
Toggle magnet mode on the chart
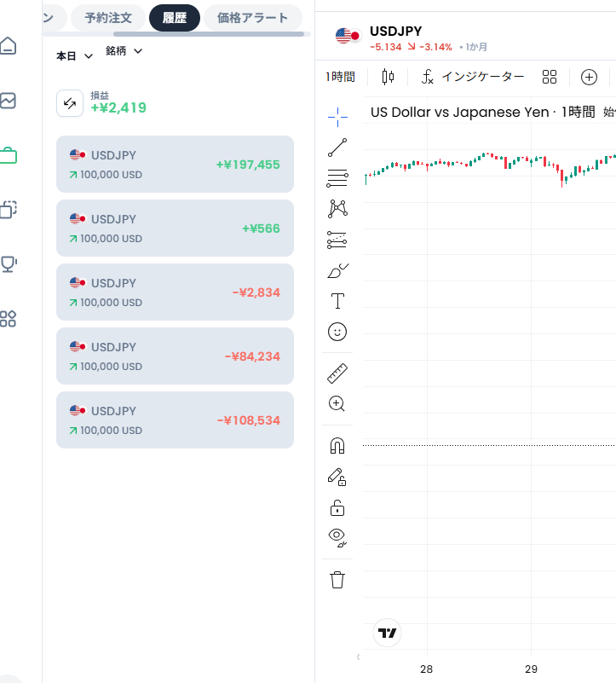pyautogui.click(x=337, y=446)
